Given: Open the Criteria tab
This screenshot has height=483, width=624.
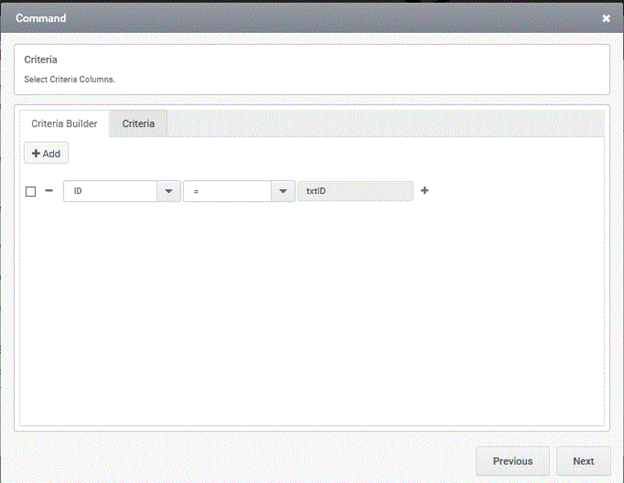Looking at the screenshot, I should point(138,123).
